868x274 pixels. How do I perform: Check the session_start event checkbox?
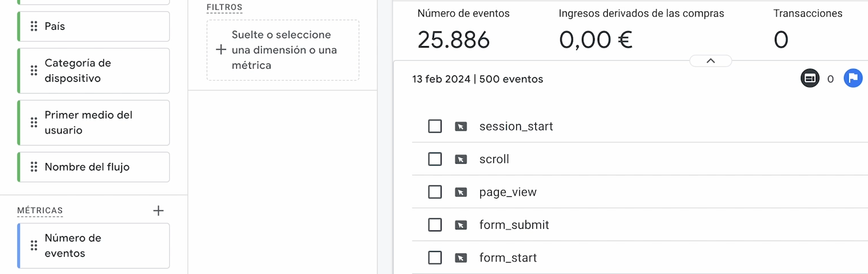point(435,126)
